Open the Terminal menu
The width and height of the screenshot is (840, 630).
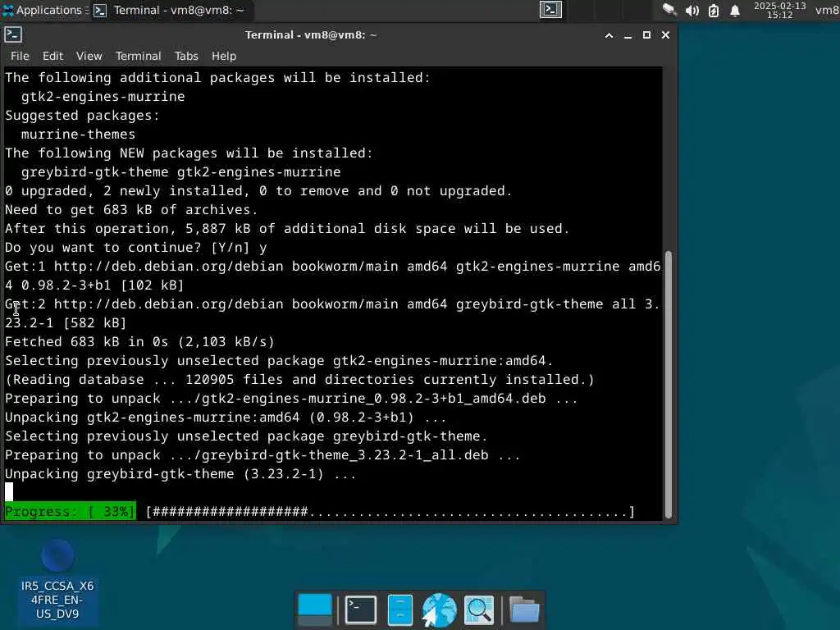tap(138, 56)
